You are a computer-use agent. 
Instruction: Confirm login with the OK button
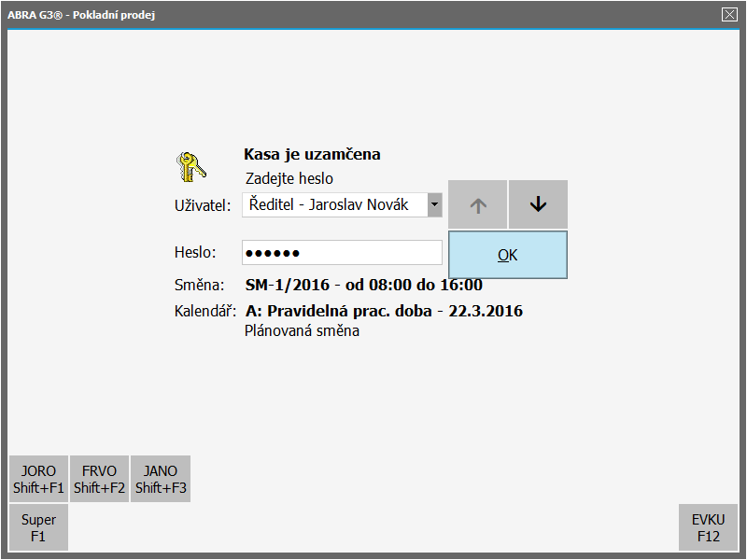[507, 255]
